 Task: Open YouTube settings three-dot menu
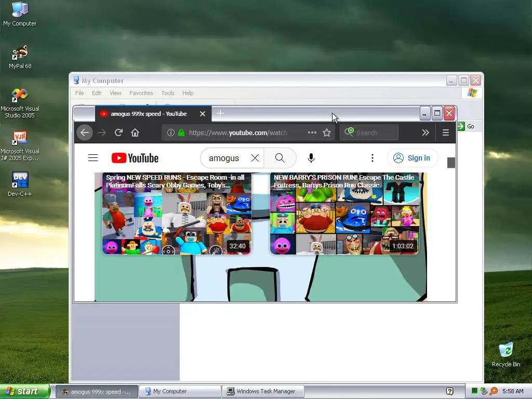click(x=373, y=158)
